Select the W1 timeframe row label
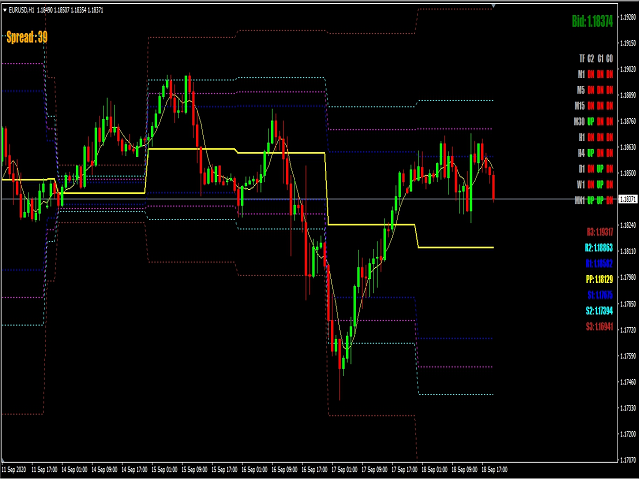Image resolution: width=640 pixels, height=480 pixels. click(x=581, y=185)
